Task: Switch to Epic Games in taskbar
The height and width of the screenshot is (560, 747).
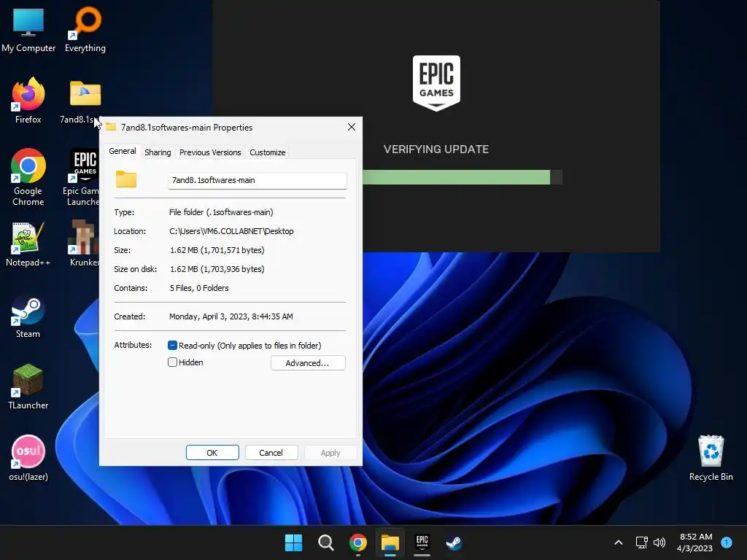Action: click(x=422, y=542)
